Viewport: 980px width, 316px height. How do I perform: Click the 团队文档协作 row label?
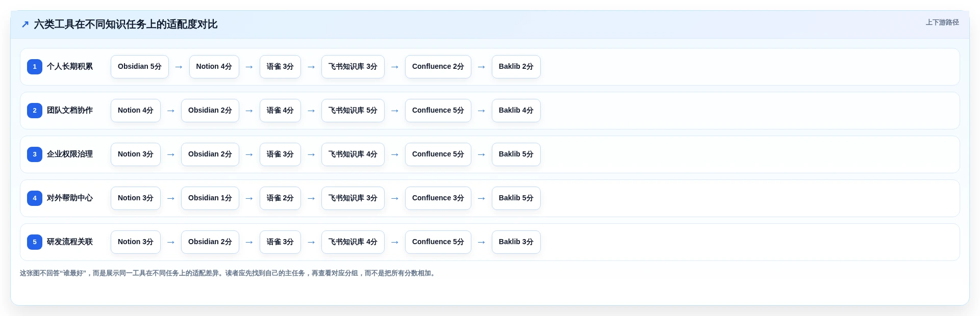coord(70,111)
